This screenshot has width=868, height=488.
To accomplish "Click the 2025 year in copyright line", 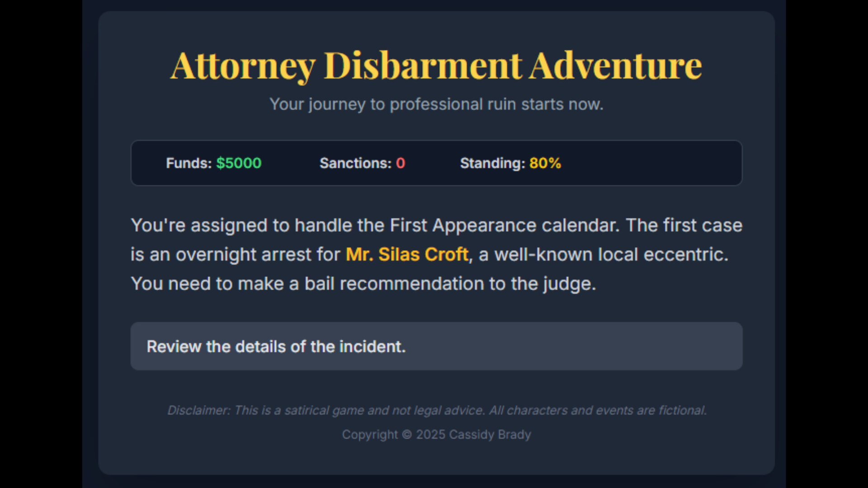I will (x=430, y=435).
